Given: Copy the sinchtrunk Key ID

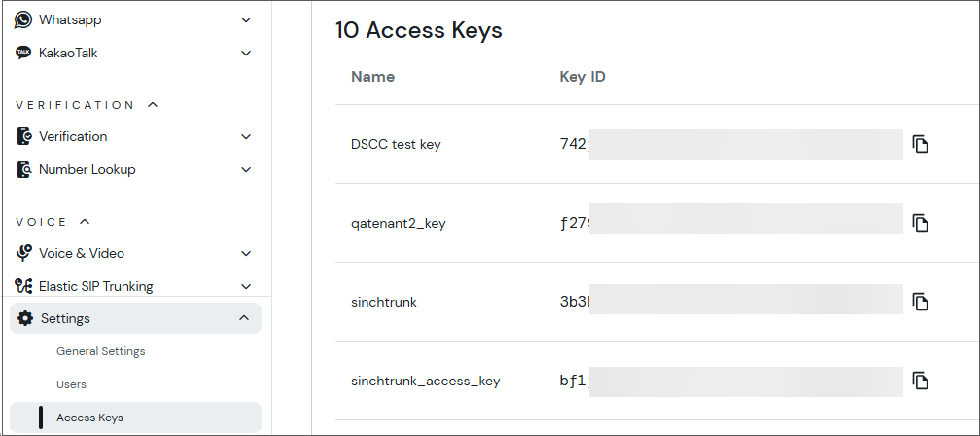Looking at the screenshot, I should coord(920,302).
